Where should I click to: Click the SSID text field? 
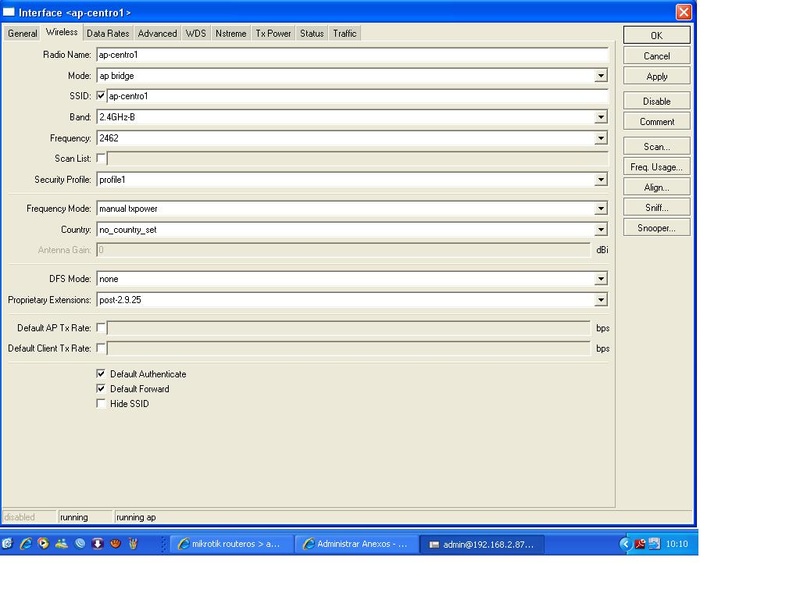point(358,96)
